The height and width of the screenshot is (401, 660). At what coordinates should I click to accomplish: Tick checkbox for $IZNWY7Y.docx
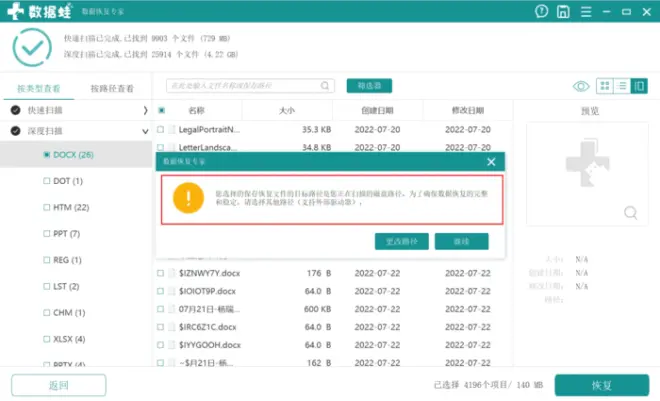(160, 273)
